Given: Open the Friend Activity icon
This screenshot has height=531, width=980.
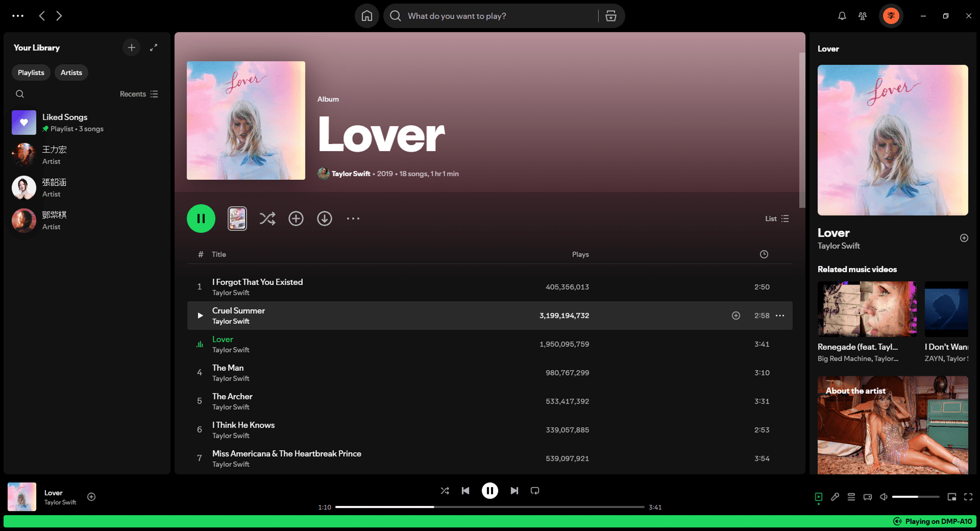Looking at the screenshot, I should (x=862, y=16).
